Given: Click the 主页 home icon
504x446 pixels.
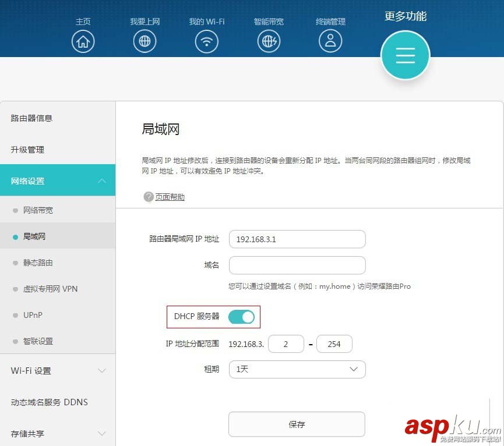Looking at the screenshot, I should [x=83, y=41].
